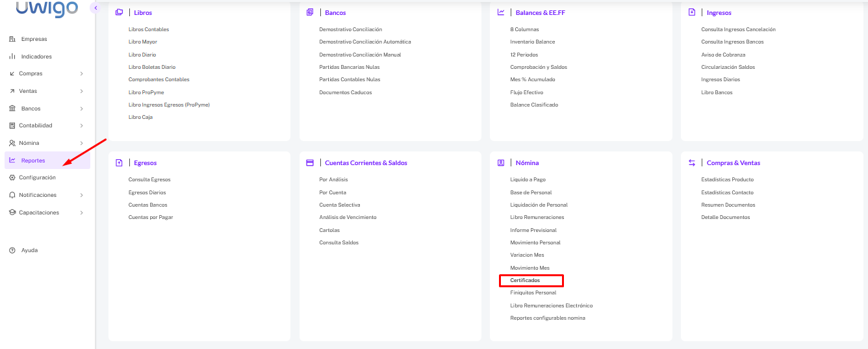This screenshot has width=868, height=349.
Task: Click the Balances & EE.FF chart icon
Action: coord(501,12)
